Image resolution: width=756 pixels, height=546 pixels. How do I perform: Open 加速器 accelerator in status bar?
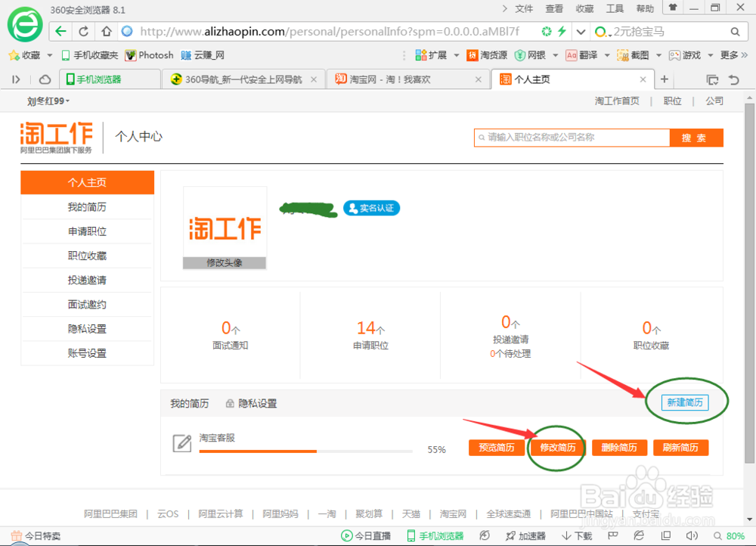[x=525, y=536]
